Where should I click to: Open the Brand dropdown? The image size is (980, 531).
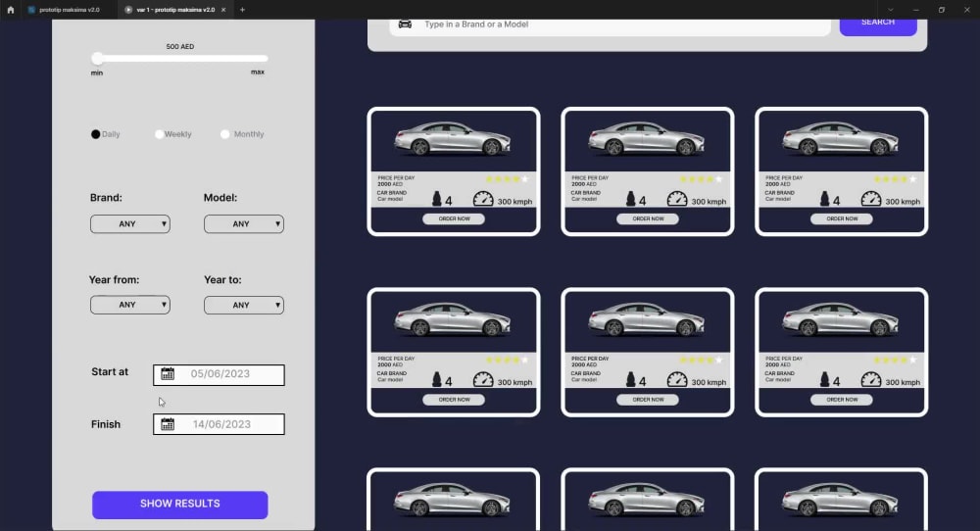click(x=130, y=223)
